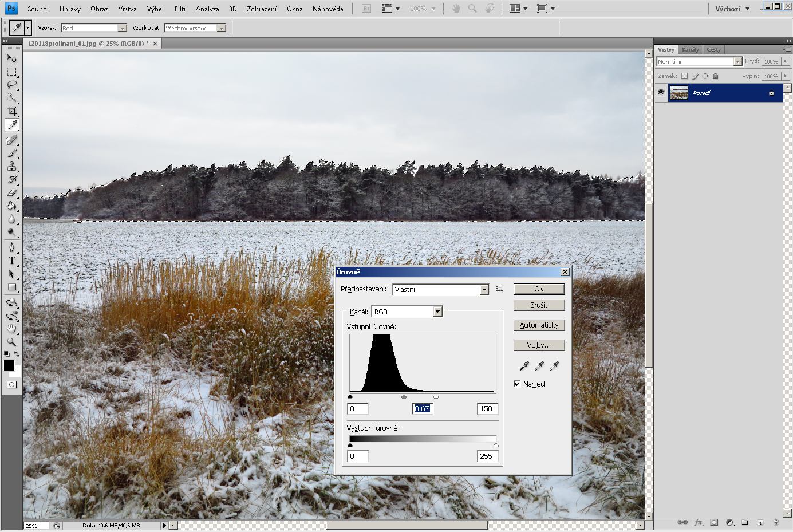Click the white input level field 150
This screenshot has height=532, width=793.
click(x=487, y=408)
